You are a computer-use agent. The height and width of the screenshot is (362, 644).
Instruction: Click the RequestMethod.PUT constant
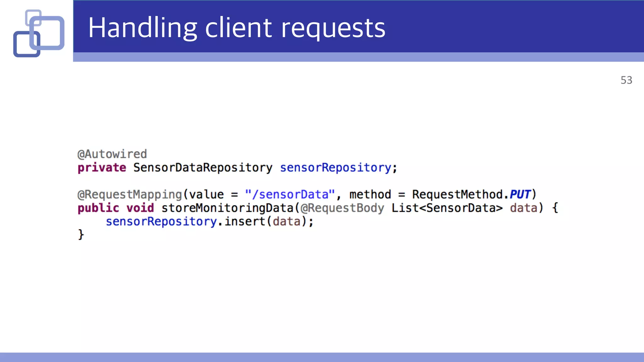pyautogui.click(x=471, y=195)
